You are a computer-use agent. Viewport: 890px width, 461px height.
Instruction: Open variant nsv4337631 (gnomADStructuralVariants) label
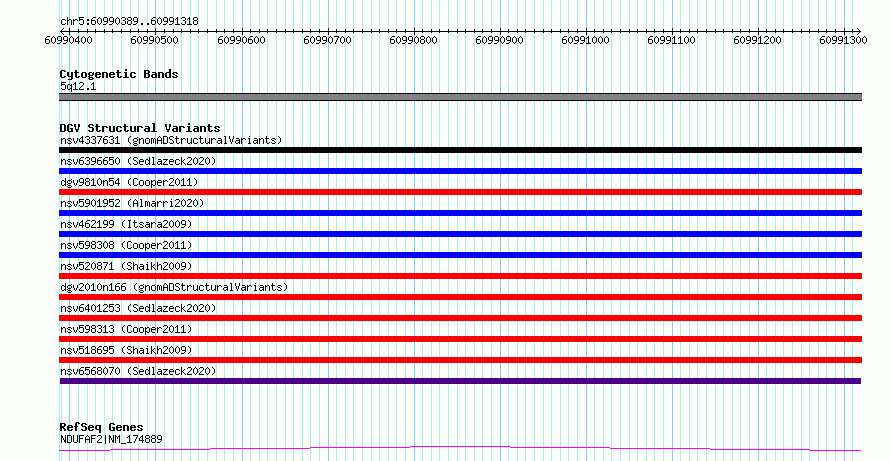171,140
